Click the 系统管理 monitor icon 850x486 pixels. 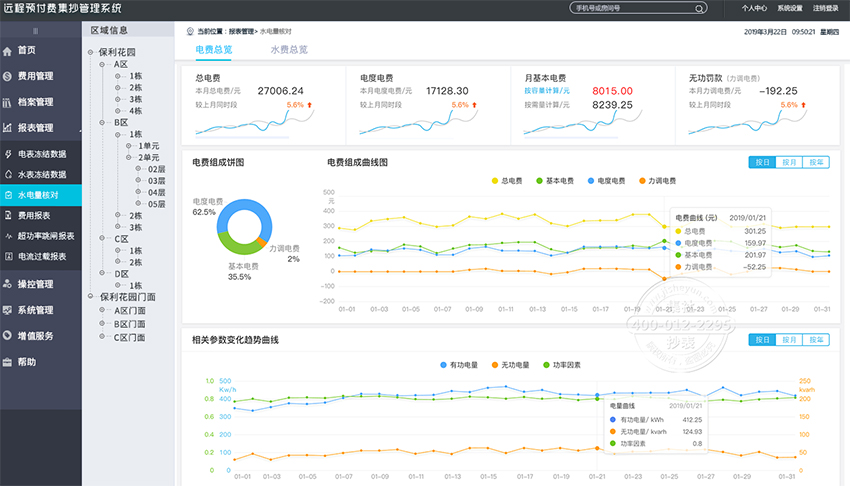click(8, 310)
